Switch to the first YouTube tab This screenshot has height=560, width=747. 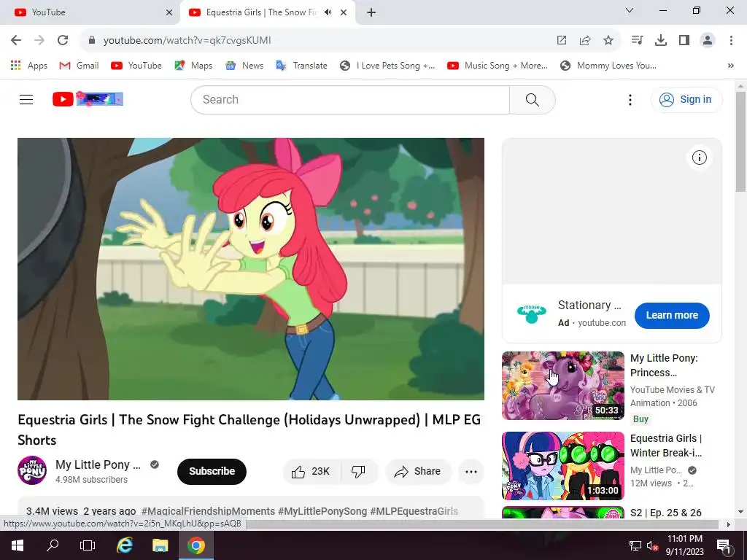[x=90, y=12]
